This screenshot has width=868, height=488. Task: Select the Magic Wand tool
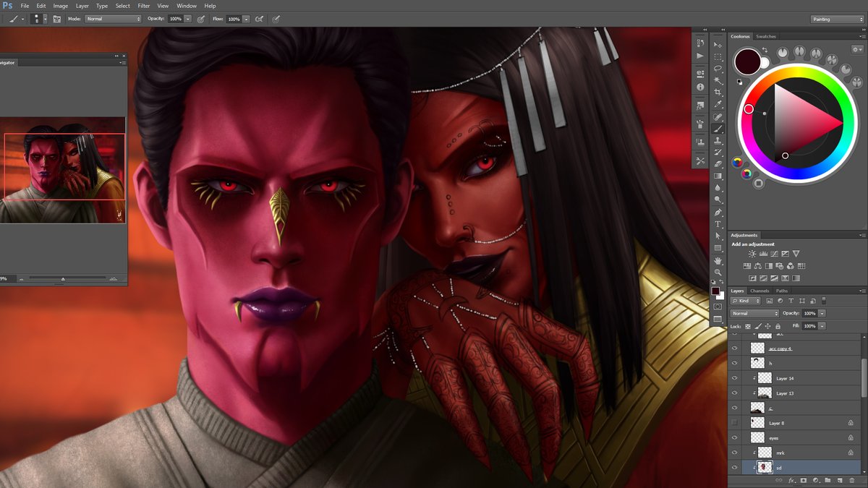click(x=718, y=80)
